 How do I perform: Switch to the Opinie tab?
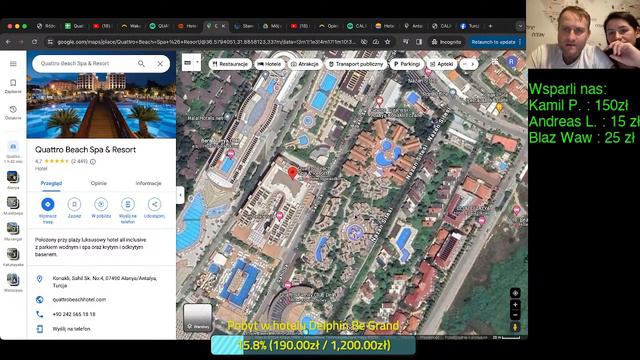99,183
